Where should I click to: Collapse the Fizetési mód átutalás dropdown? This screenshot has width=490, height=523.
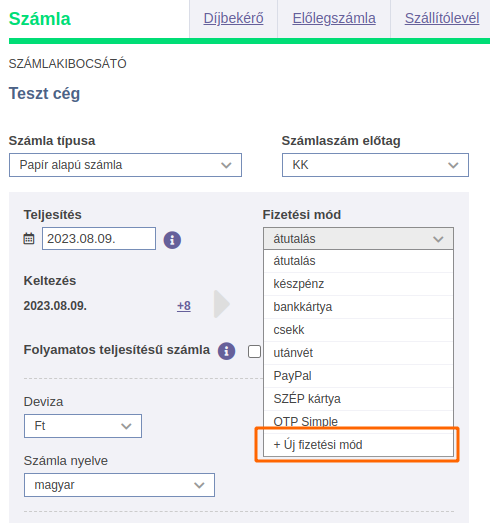pyautogui.click(x=358, y=239)
